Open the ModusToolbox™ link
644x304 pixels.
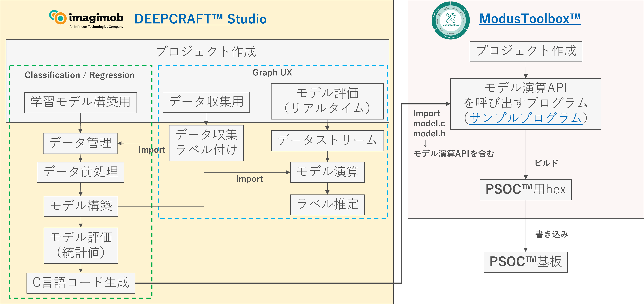(530, 19)
